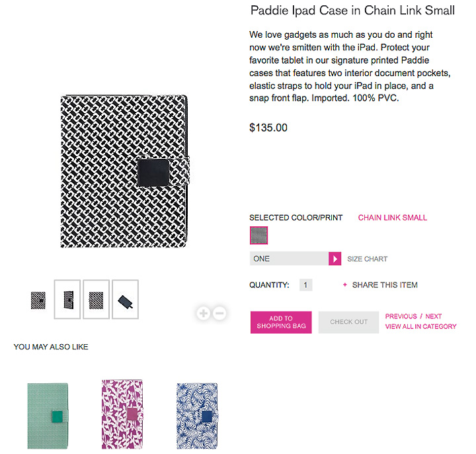476x454 pixels.
Task: Go to the Previous item
Action: tap(401, 316)
